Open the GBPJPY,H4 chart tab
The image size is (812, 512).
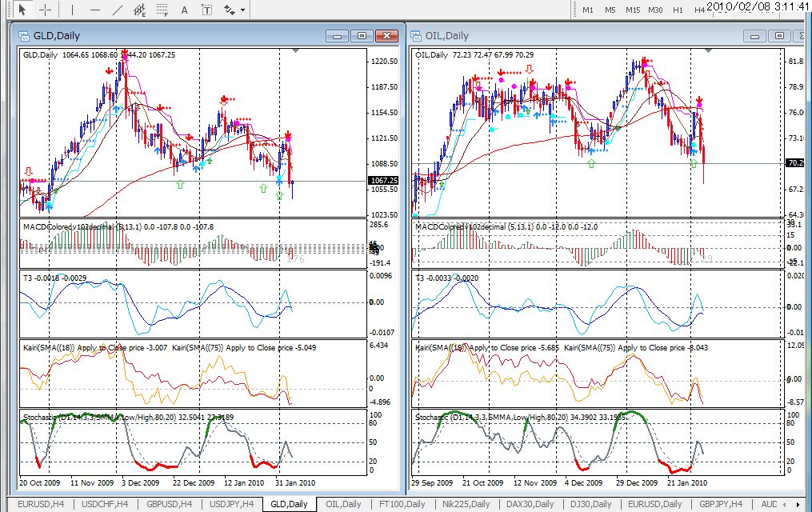pyautogui.click(x=721, y=504)
